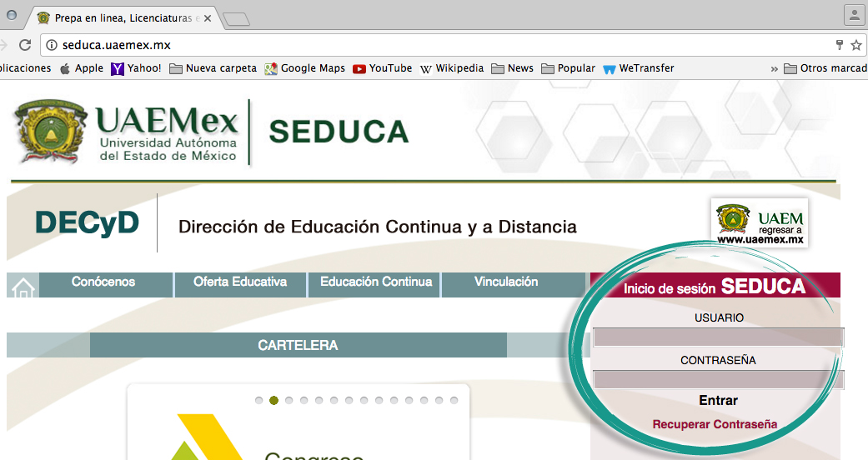Select the first carousel dot in Cartelera
The image size is (868, 460).
(258, 400)
